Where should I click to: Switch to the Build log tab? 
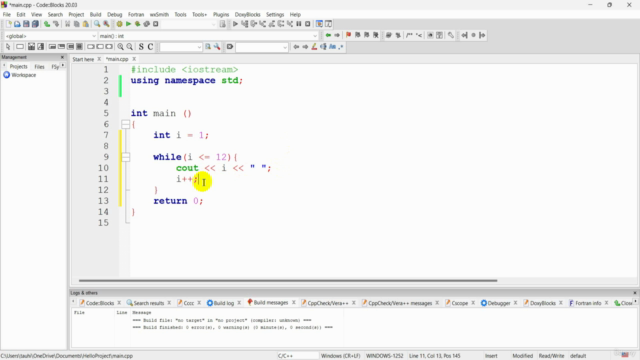(x=224, y=303)
